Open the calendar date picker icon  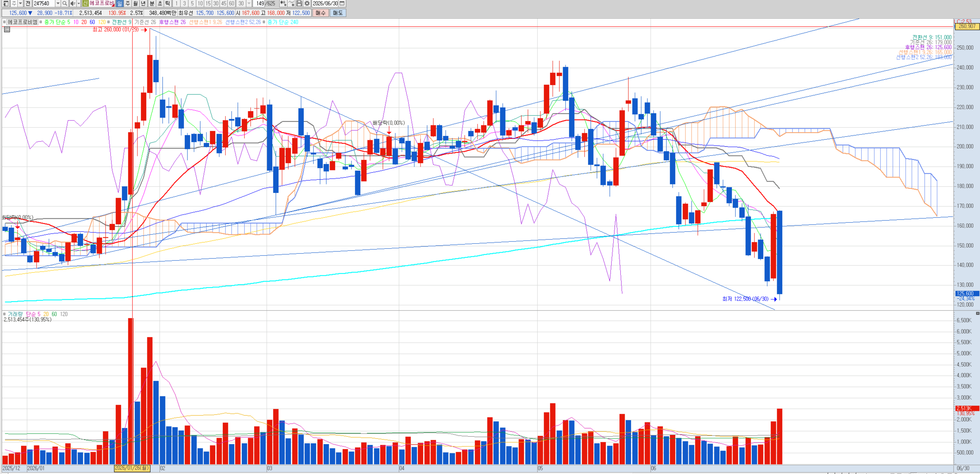coord(342,3)
